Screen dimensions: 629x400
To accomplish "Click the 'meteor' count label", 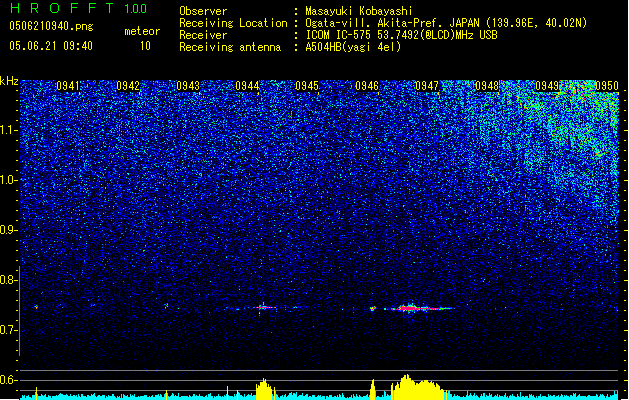I will click(x=142, y=31).
